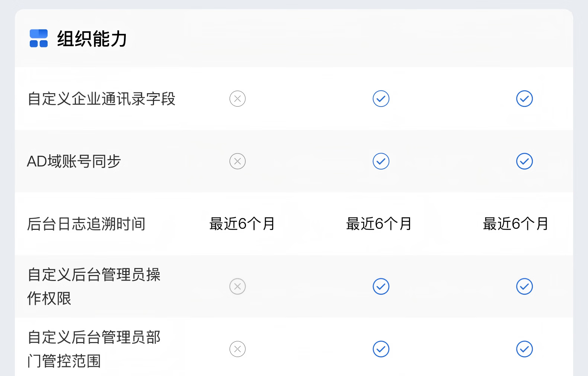Click the 自定义企业通讯录字段 row label

101,99
